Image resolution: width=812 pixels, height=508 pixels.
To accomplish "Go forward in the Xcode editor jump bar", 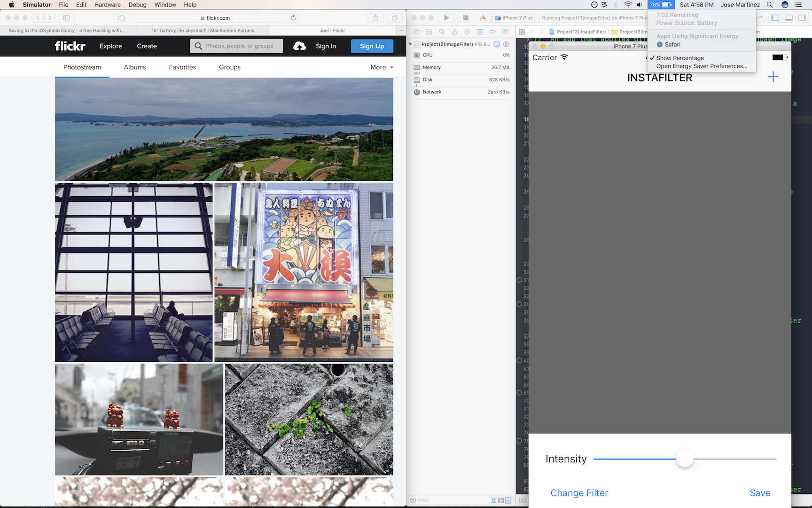I will coord(541,32).
